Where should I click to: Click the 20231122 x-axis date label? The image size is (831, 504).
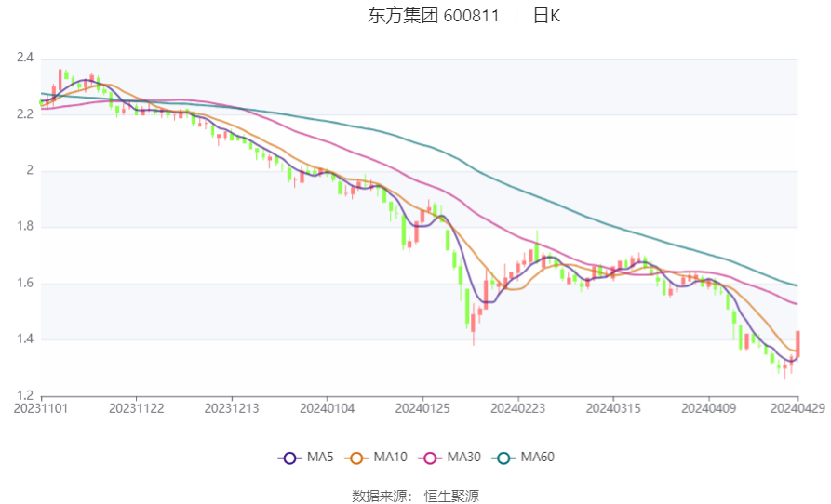click(x=136, y=409)
